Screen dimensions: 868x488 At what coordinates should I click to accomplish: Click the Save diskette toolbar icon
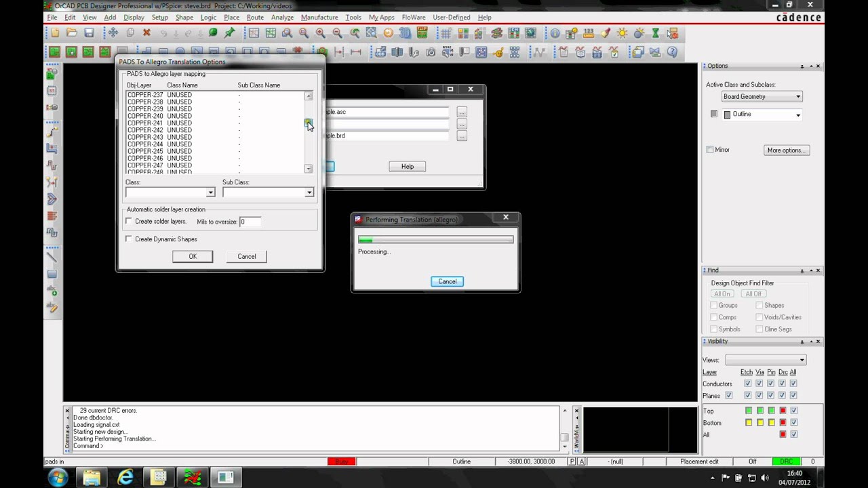point(89,33)
